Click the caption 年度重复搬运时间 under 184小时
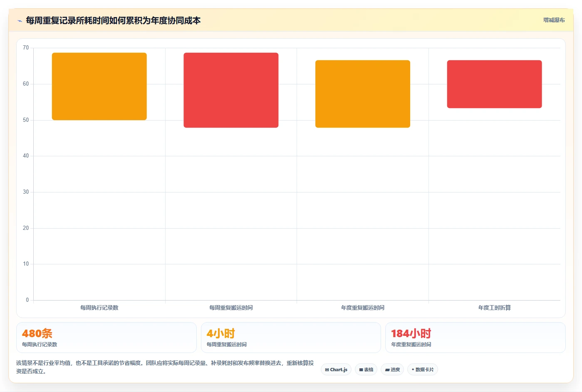The height and width of the screenshot is (392, 582). pos(411,345)
